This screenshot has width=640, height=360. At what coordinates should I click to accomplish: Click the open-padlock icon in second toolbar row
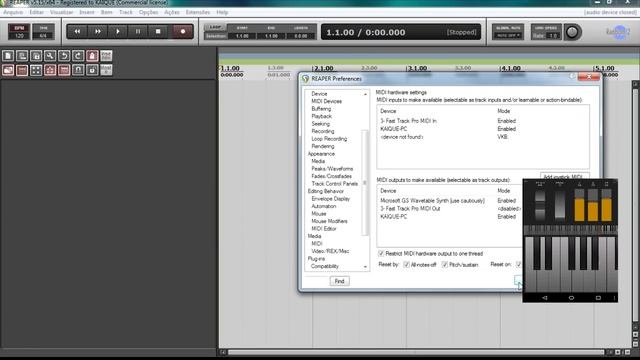[x=92, y=70]
